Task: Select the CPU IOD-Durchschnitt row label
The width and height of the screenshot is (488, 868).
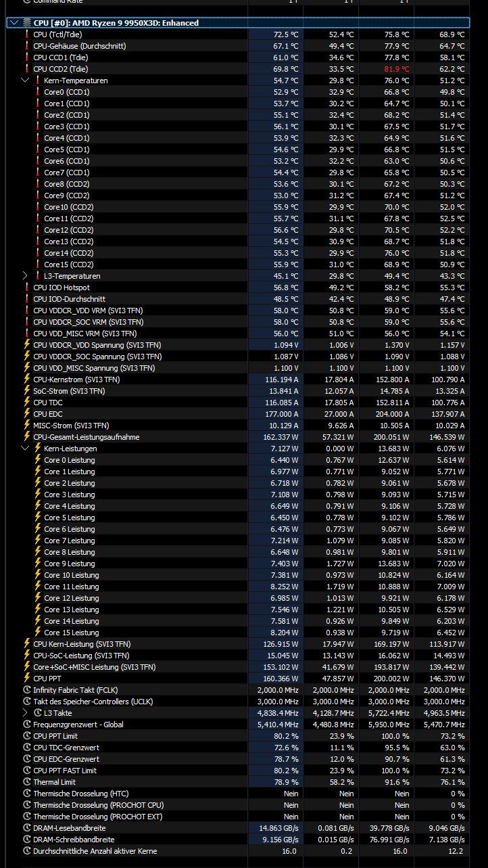Action: tap(69, 299)
